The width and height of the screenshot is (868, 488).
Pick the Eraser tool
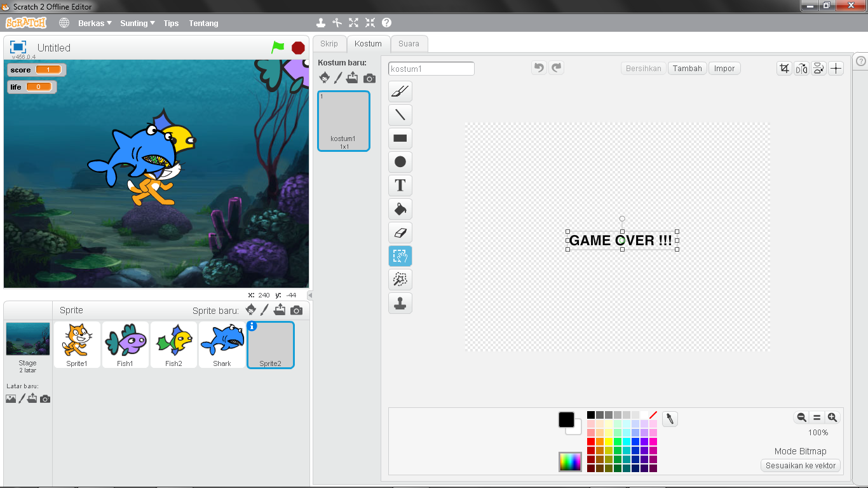click(400, 232)
